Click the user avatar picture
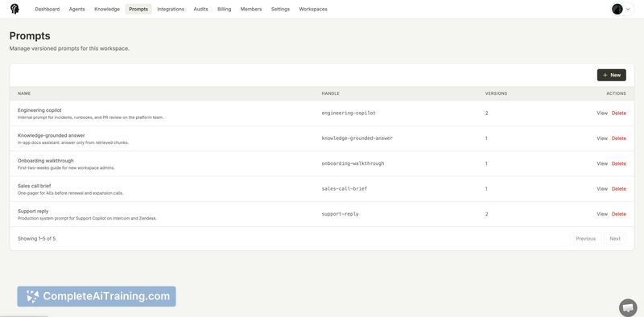644x317 pixels. (617, 9)
